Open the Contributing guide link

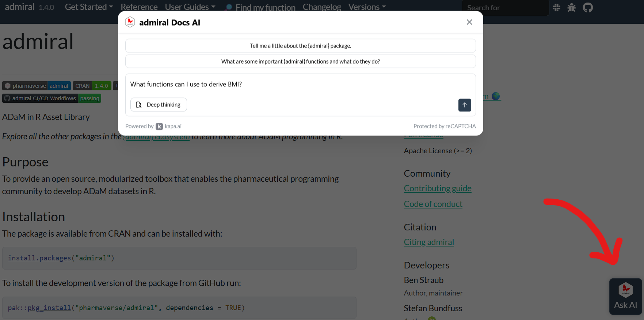[437, 188]
